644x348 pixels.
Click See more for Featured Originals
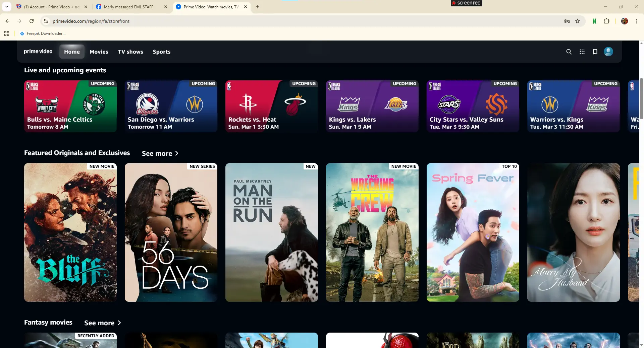pyautogui.click(x=160, y=153)
